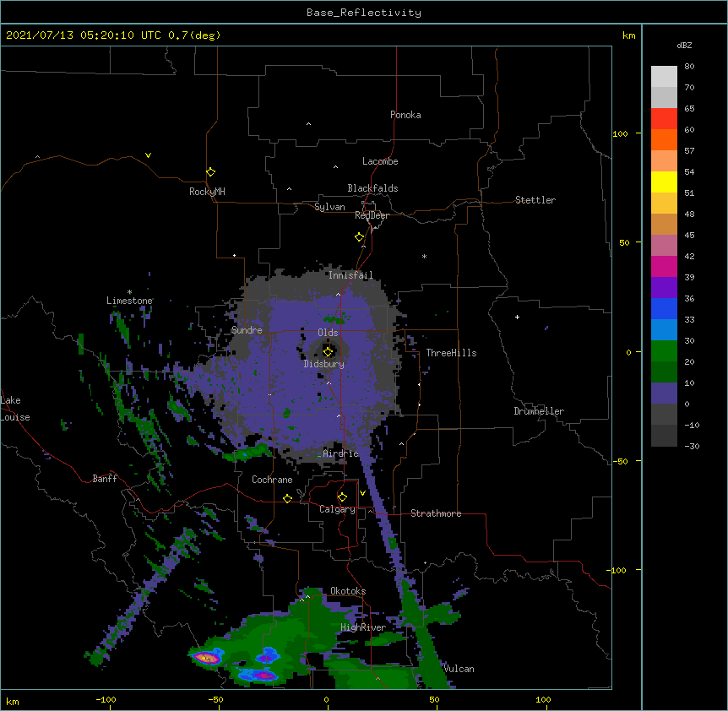The width and height of the screenshot is (728, 711).
Task: Click the 100 tick on the right axis
Action: click(x=620, y=133)
